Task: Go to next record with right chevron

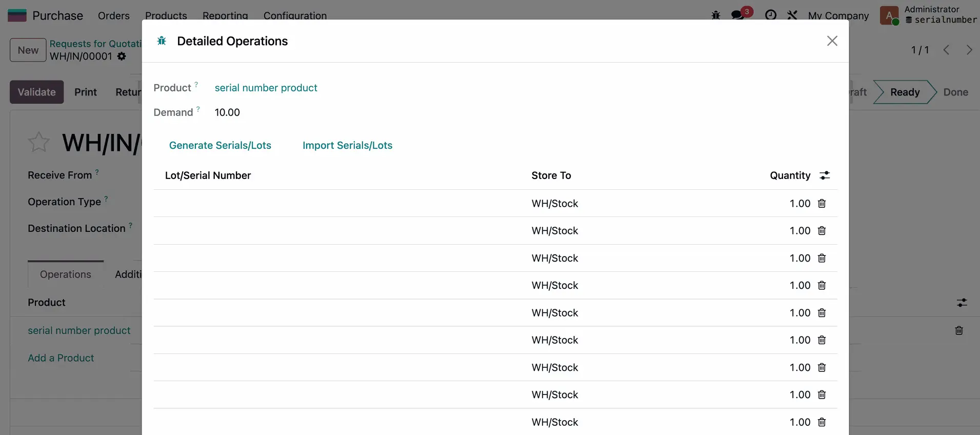Action: pos(969,50)
